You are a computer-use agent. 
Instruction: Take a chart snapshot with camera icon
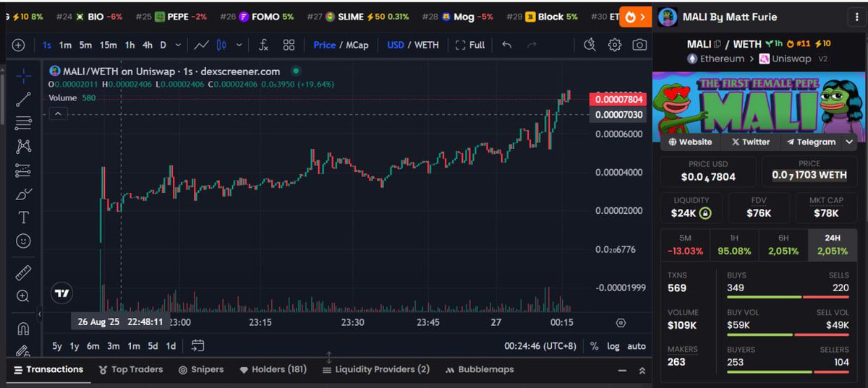pyautogui.click(x=639, y=45)
